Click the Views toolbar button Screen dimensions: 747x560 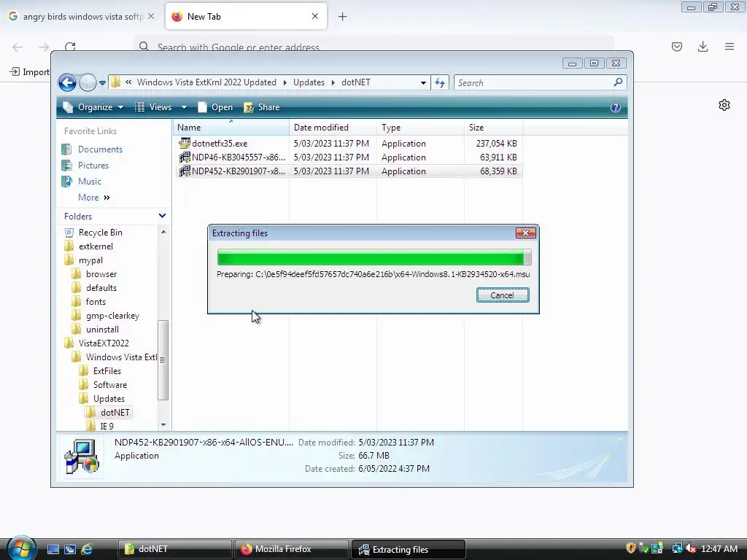click(x=155, y=107)
